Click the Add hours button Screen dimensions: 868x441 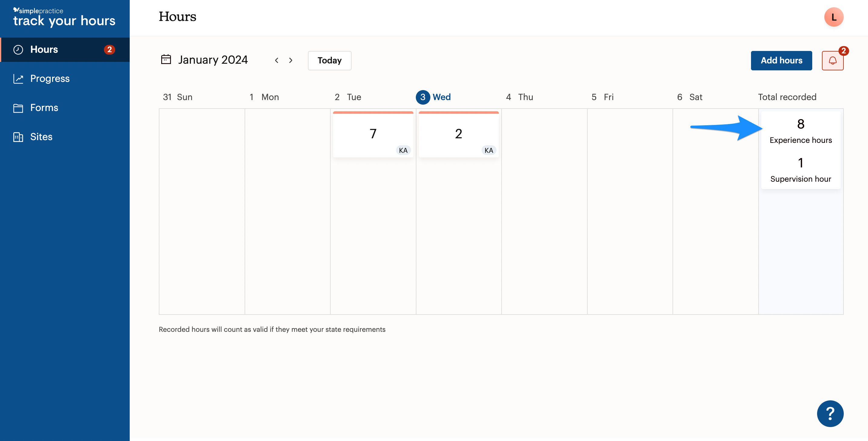point(781,60)
